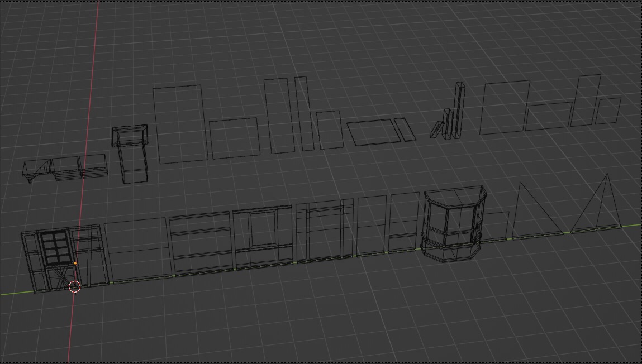Select the right-angled triangle wireframe

(x=537, y=210)
